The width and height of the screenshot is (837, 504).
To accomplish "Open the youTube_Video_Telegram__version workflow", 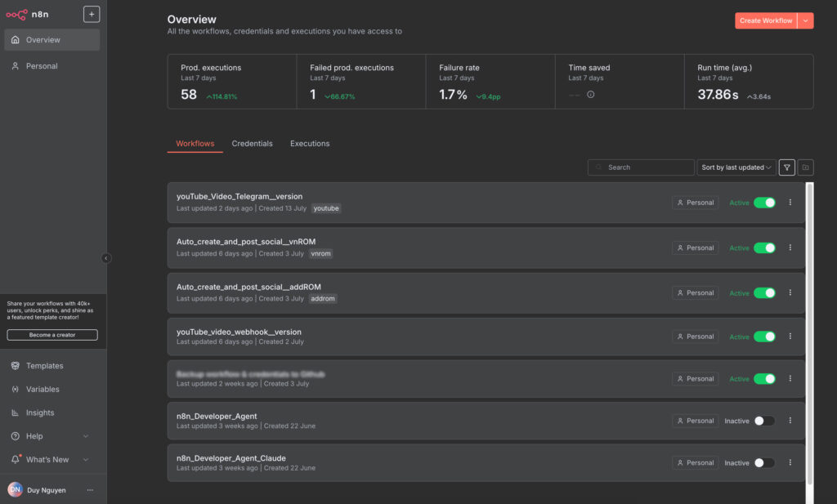I will tap(239, 196).
